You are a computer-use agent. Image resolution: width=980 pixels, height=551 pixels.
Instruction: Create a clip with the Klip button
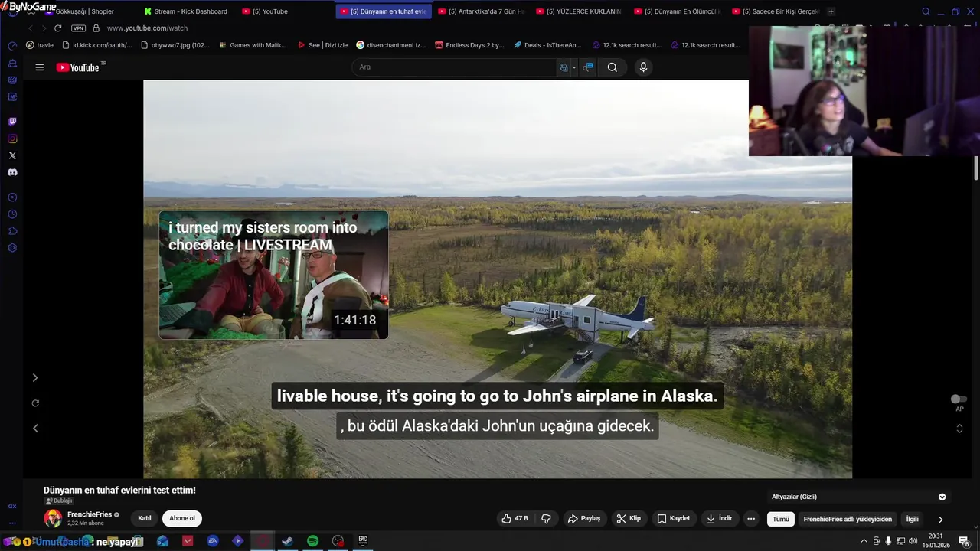(629, 518)
